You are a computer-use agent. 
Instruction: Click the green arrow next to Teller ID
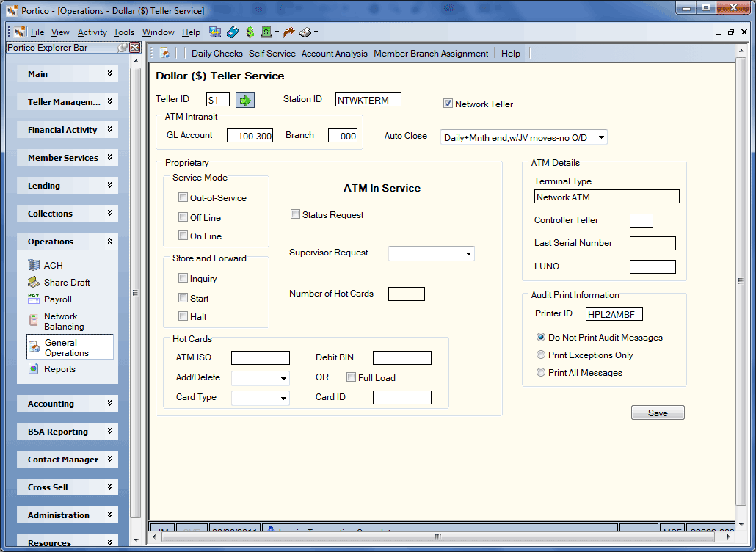[245, 101]
